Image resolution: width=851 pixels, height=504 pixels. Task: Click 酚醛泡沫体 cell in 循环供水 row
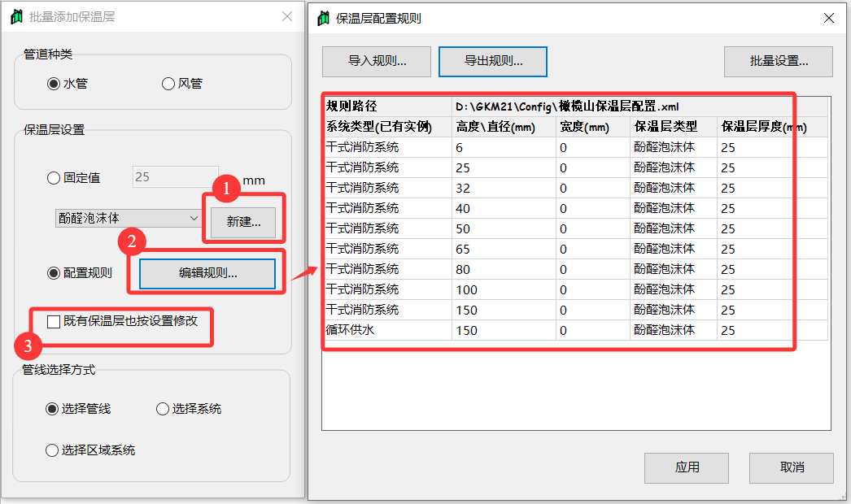click(674, 330)
